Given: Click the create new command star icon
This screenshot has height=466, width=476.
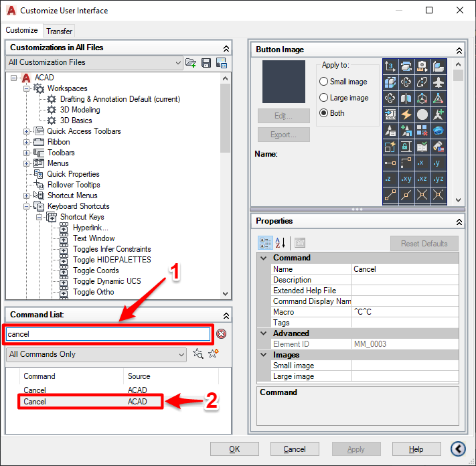Looking at the screenshot, I should point(214,354).
